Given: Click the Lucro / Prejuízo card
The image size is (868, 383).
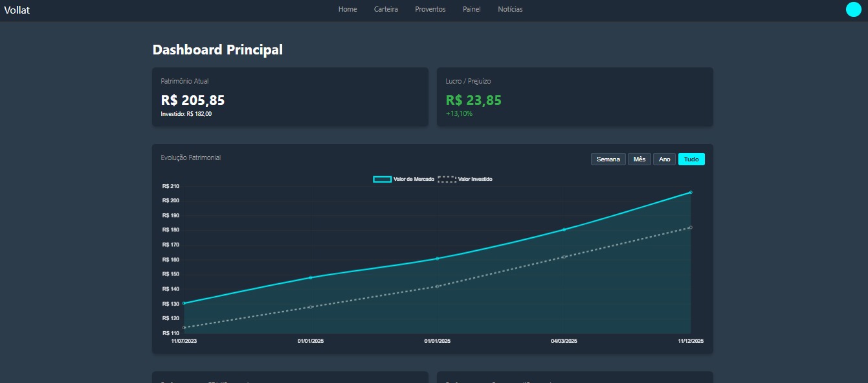Looking at the screenshot, I should coord(575,97).
